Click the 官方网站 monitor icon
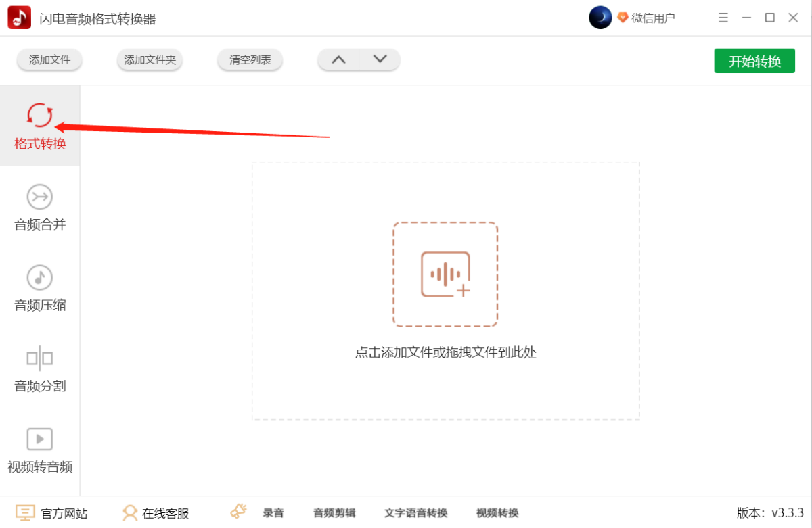 tap(25, 513)
